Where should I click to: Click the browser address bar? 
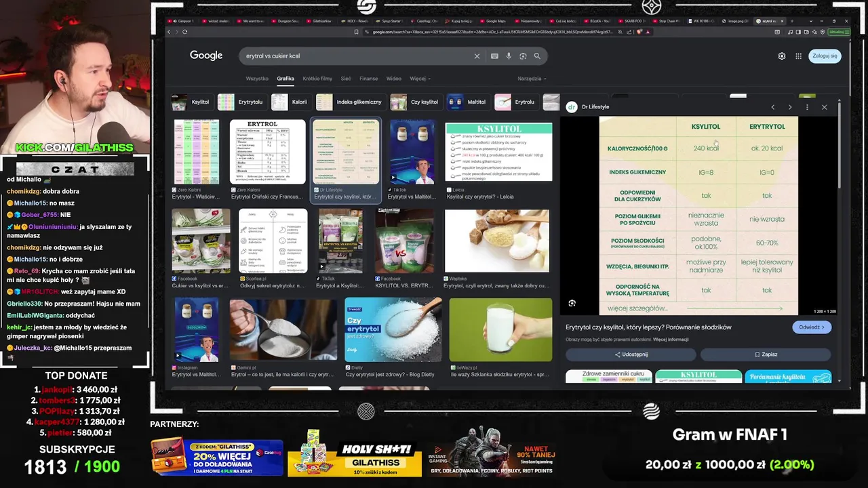(492, 32)
